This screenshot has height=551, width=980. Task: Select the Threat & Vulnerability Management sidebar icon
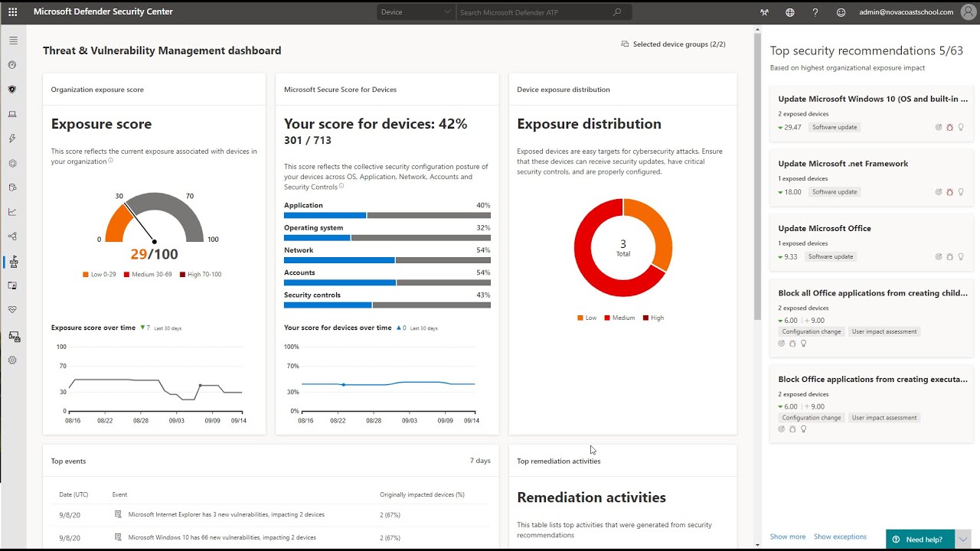13,262
